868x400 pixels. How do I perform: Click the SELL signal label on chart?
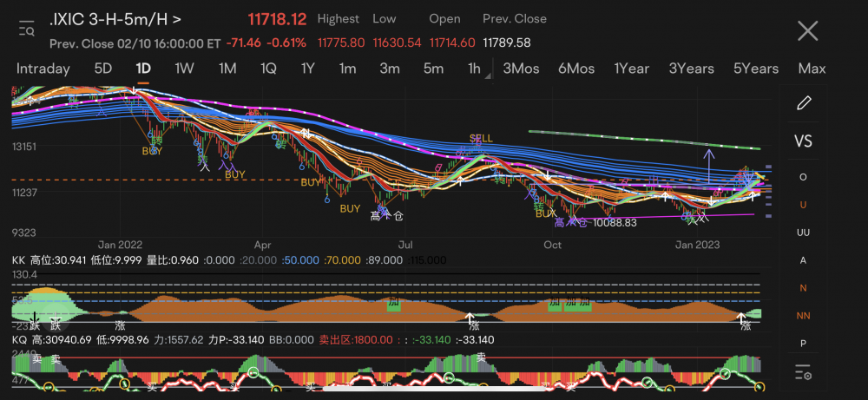tap(481, 139)
